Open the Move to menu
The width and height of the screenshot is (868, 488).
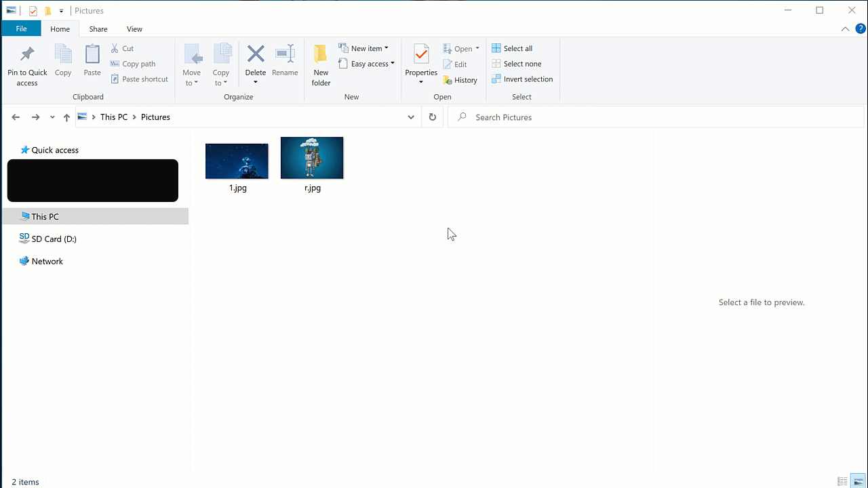point(192,66)
